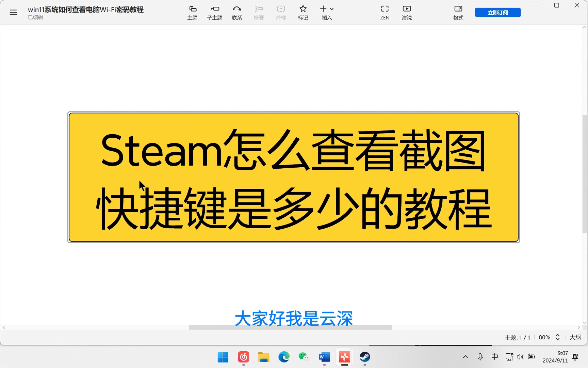Enter ZEN mode
Image resolution: width=588 pixels, height=368 pixels.
(x=385, y=13)
